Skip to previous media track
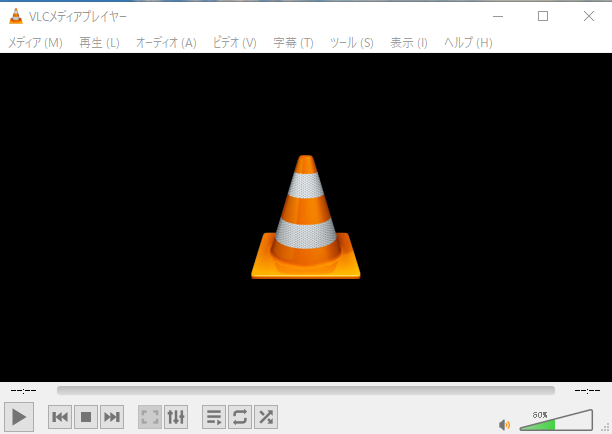Screen dimensions: 612x434 [x=60, y=417]
